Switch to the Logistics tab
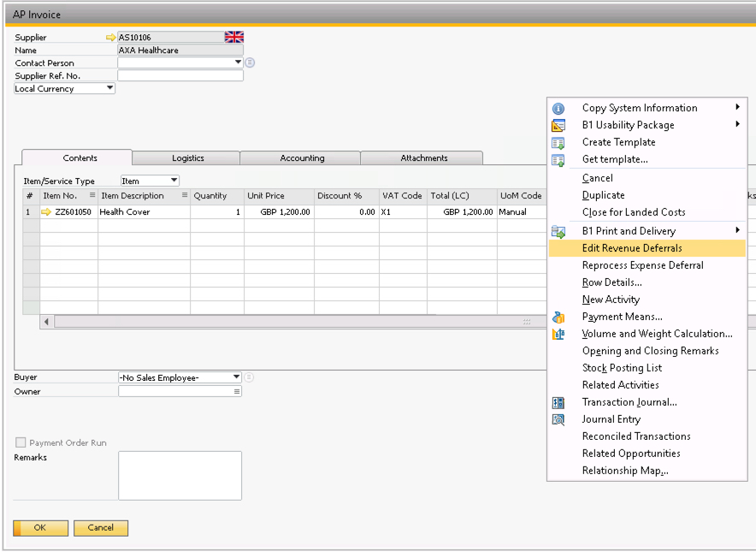Viewport: 756px width, 558px height. 187,158
